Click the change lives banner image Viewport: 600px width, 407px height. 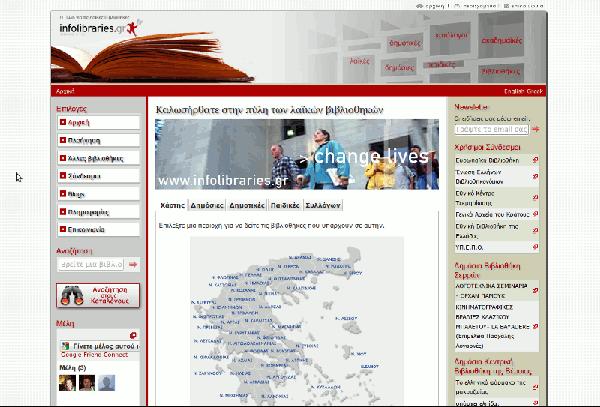point(297,154)
